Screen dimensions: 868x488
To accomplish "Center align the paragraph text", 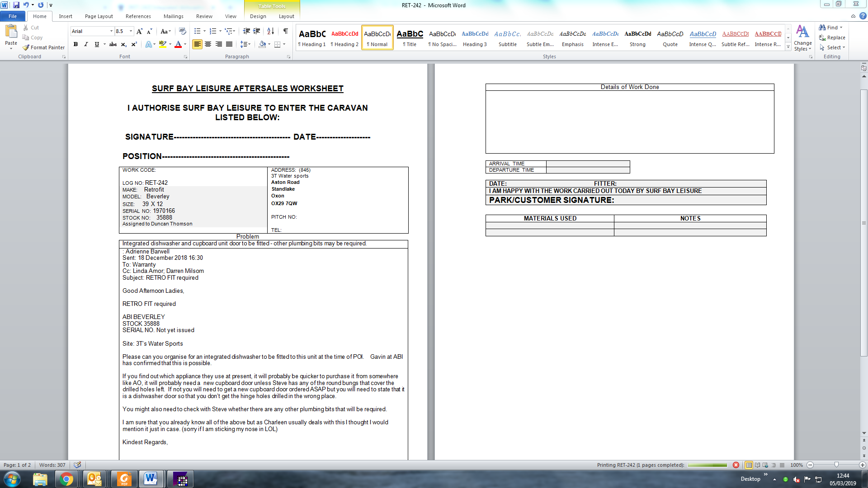I will point(208,44).
